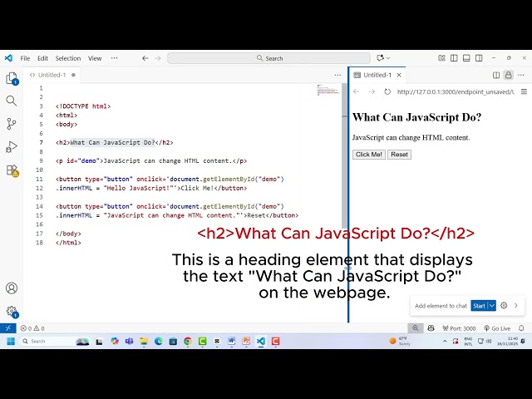532x399 pixels.
Task: Open the left editor More Actions ellipsis
Action: pos(337,75)
